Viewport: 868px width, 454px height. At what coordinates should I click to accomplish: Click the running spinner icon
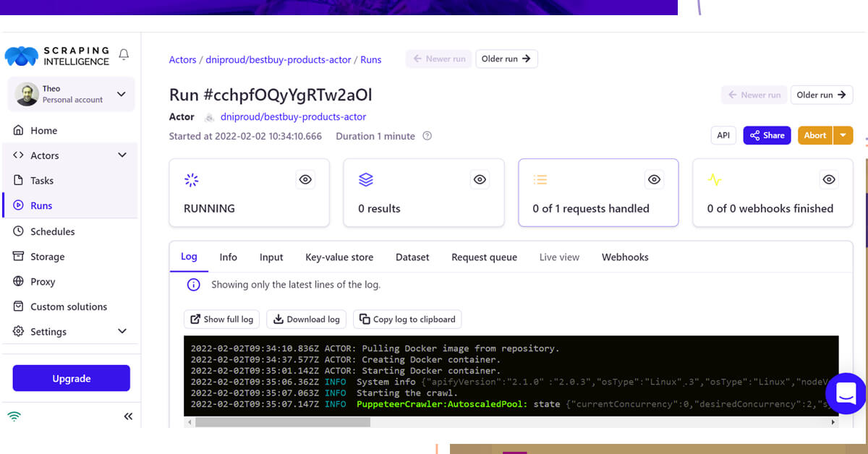[x=192, y=180]
